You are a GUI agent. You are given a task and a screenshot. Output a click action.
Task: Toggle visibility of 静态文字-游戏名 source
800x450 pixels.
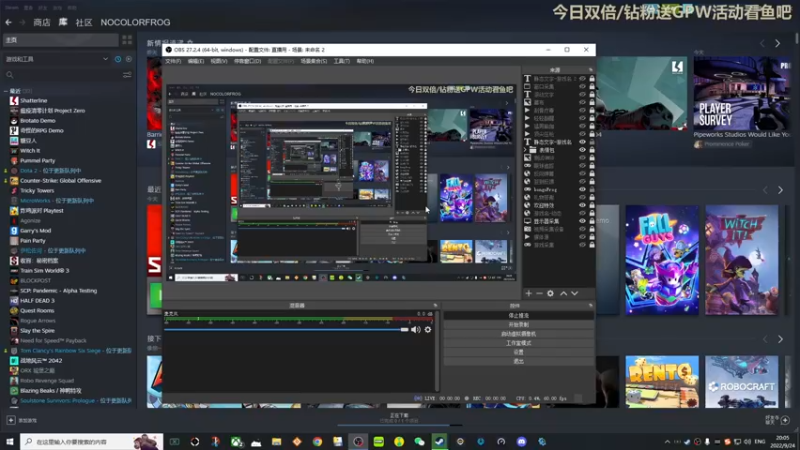(x=582, y=142)
